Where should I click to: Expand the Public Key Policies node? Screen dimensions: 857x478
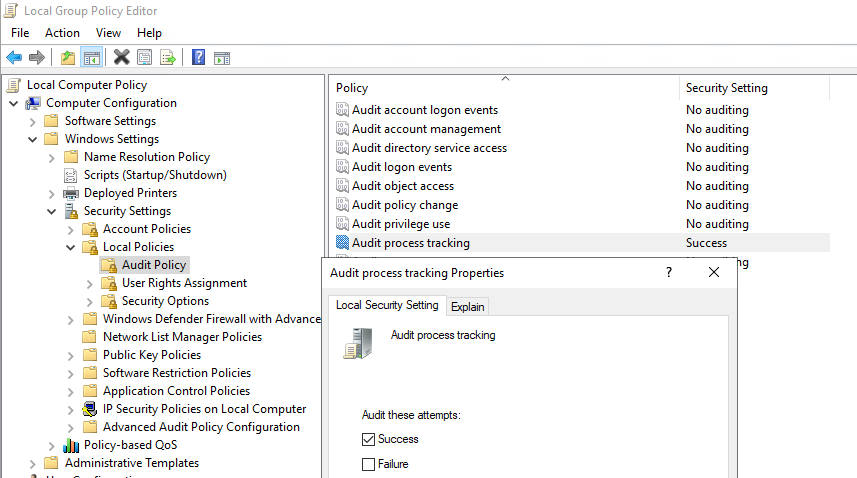pyautogui.click(x=71, y=355)
